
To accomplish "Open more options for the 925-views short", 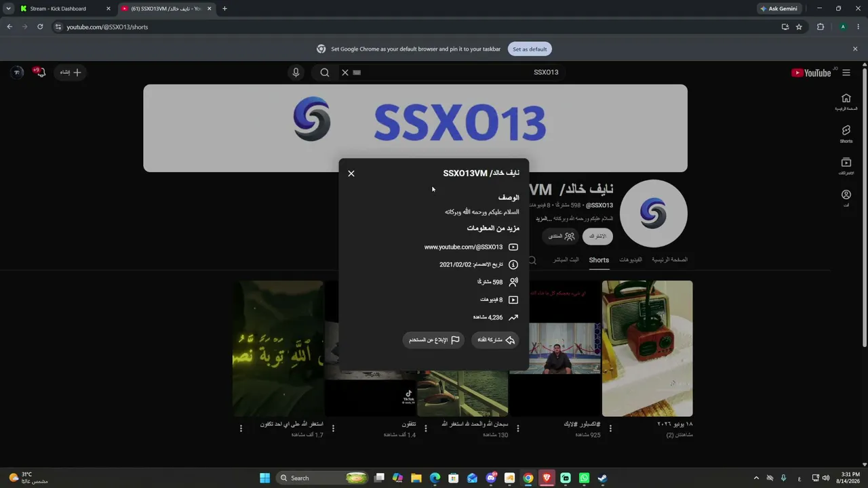I will point(518,428).
